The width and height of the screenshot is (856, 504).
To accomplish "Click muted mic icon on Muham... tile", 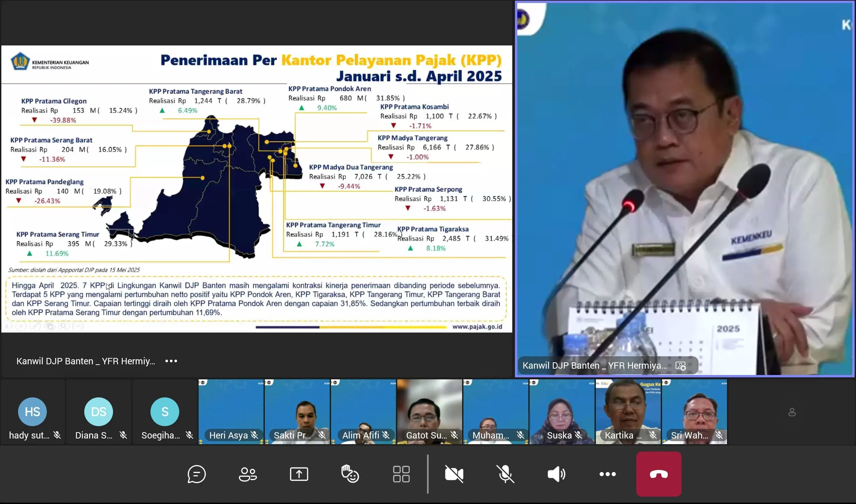I will point(520,435).
